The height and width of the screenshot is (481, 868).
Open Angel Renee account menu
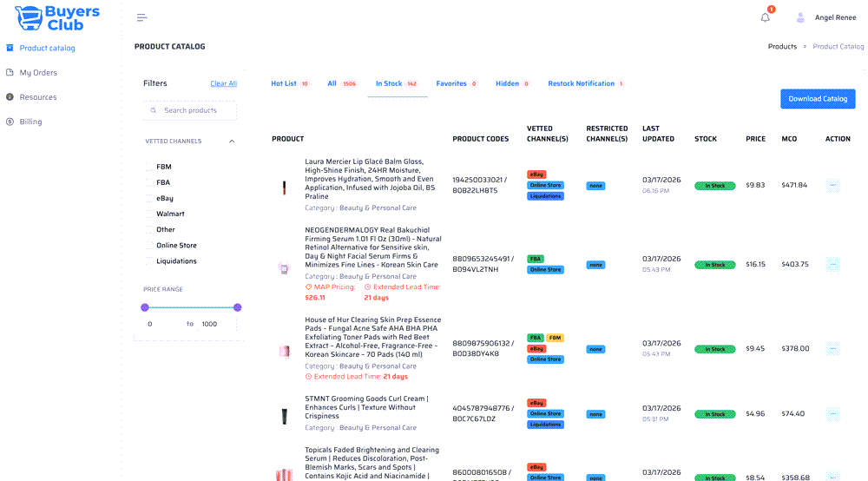click(x=835, y=17)
